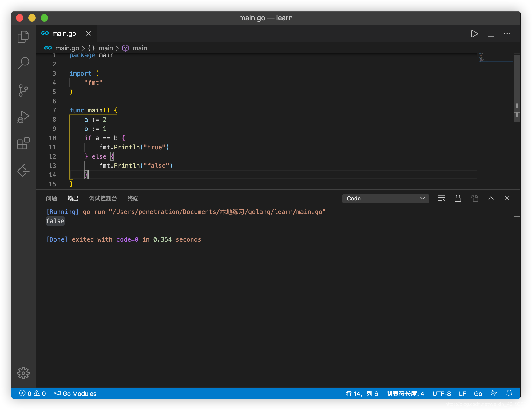Maximize the panel with chevron up
The width and height of the screenshot is (532, 410).
(491, 198)
